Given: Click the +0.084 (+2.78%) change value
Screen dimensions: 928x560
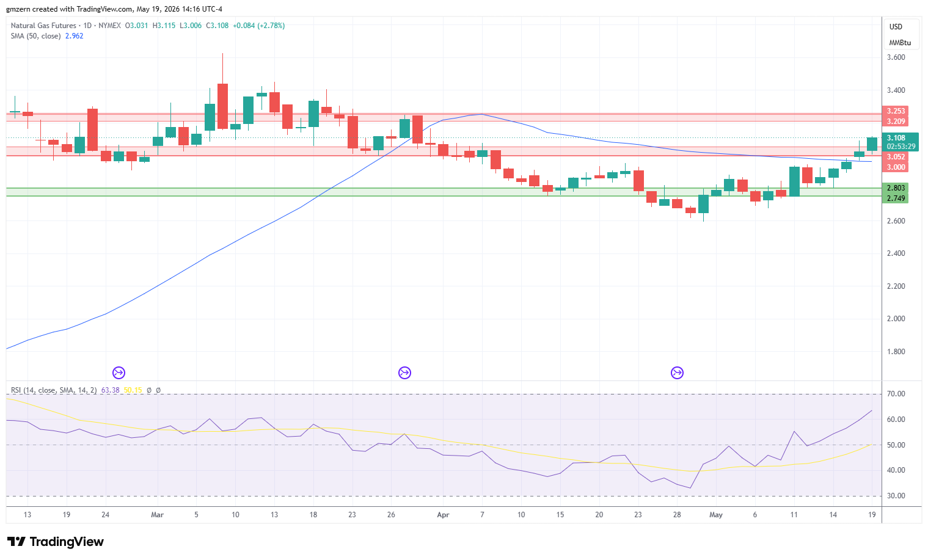Looking at the screenshot, I should tap(259, 26).
